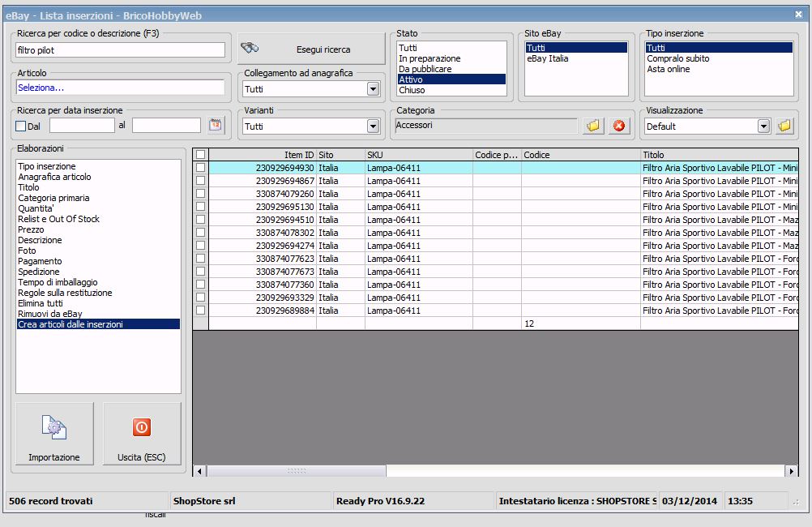Choose Compralo subito in Tipo inserzione
This screenshot has width=812, height=527.
point(677,58)
